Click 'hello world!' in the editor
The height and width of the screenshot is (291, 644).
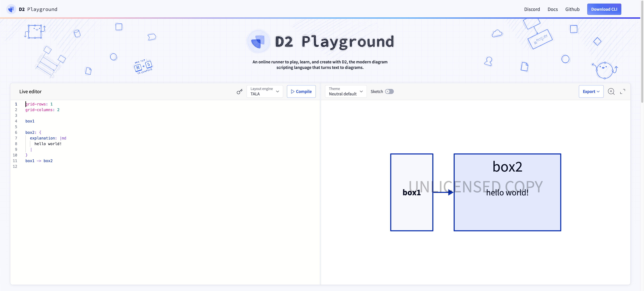point(48,144)
